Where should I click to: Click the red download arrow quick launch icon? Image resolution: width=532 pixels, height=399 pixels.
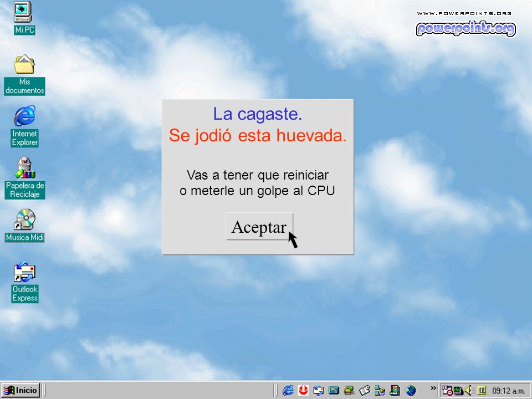[303, 391]
